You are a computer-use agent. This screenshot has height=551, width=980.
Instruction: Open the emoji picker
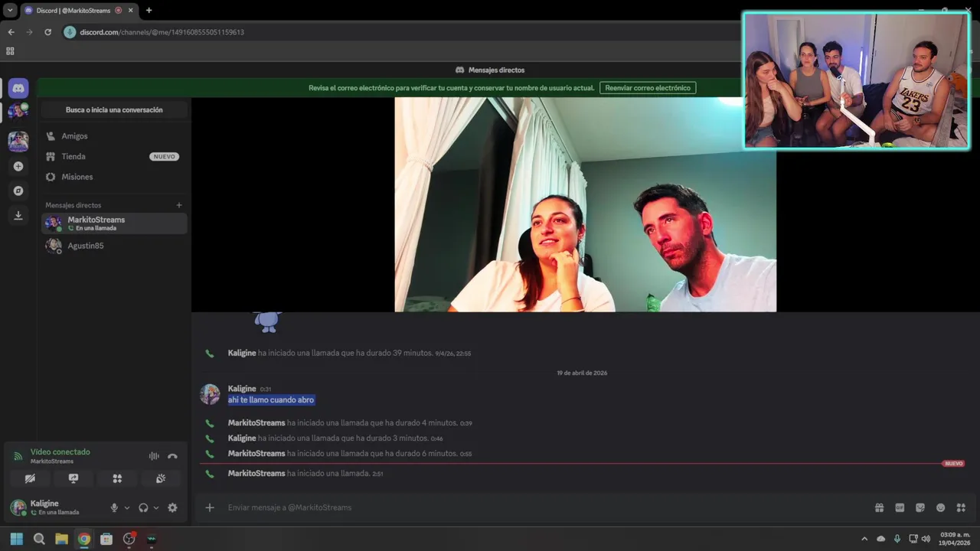[x=940, y=507]
